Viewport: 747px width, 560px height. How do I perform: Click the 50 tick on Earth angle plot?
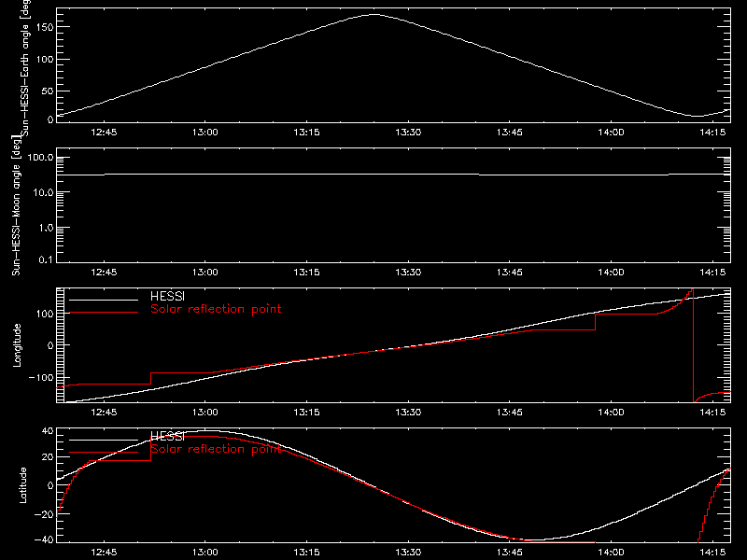click(48, 91)
